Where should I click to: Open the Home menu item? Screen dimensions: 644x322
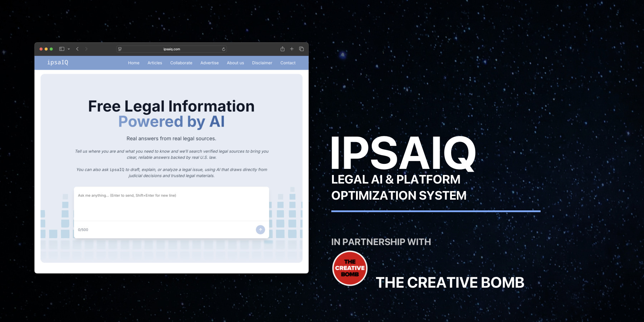coord(134,63)
